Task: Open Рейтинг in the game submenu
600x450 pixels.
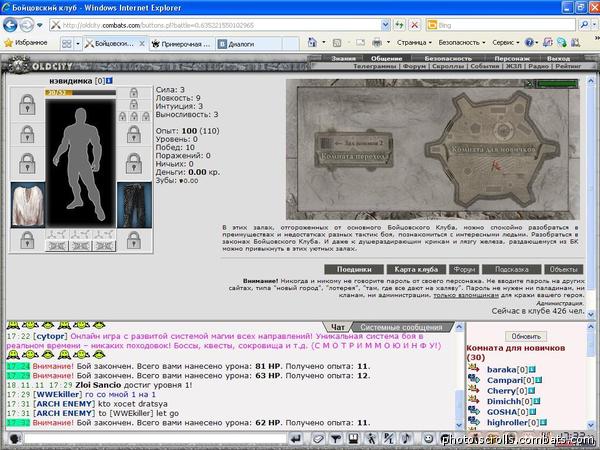Action: pyautogui.click(x=568, y=66)
